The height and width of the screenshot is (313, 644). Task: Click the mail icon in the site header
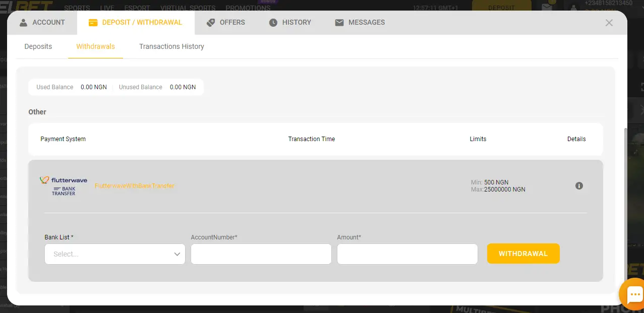click(x=547, y=8)
